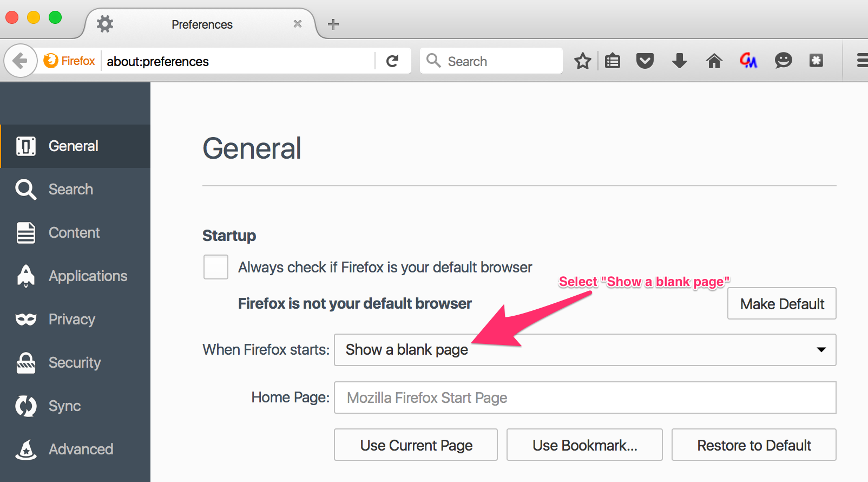
Task: Click the Pocket icon in toolbar
Action: pyautogui.click(x=645, y=61)
